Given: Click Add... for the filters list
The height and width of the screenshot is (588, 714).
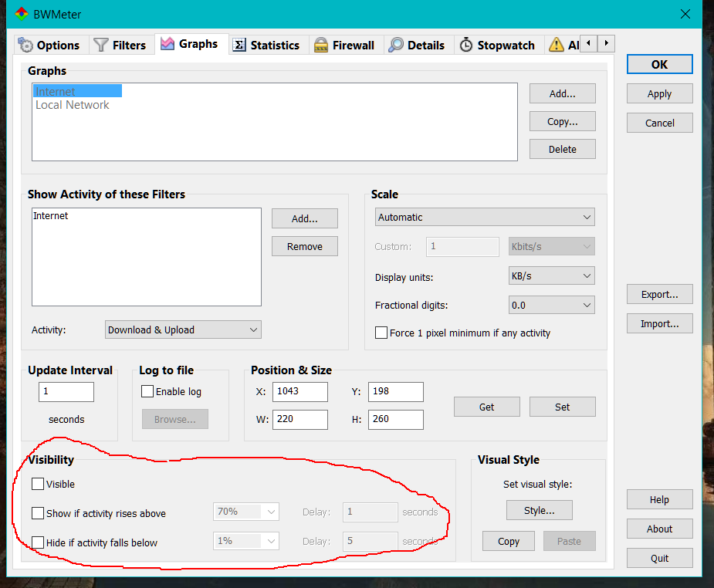Looking at the screenshot, I should (305, 218).
